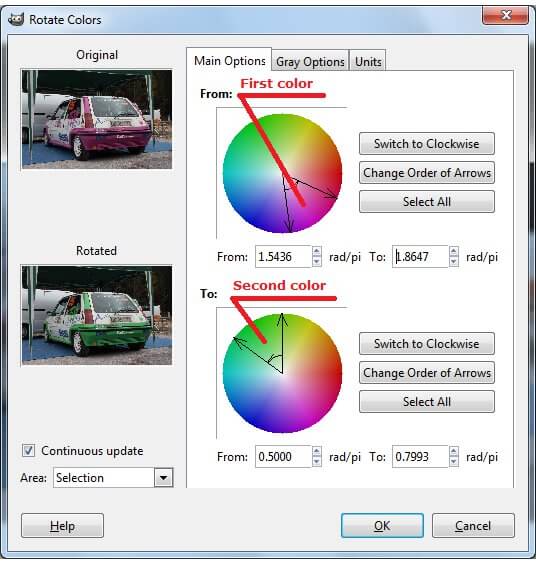
Task: Switch to the Gray Options tab
Action: tap(310, 62)
